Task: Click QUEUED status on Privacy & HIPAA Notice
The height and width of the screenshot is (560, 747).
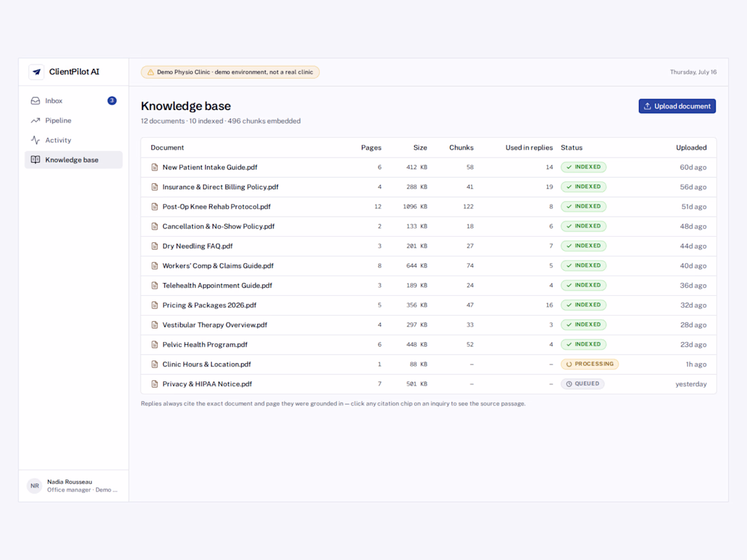Action: pos(582,384)
